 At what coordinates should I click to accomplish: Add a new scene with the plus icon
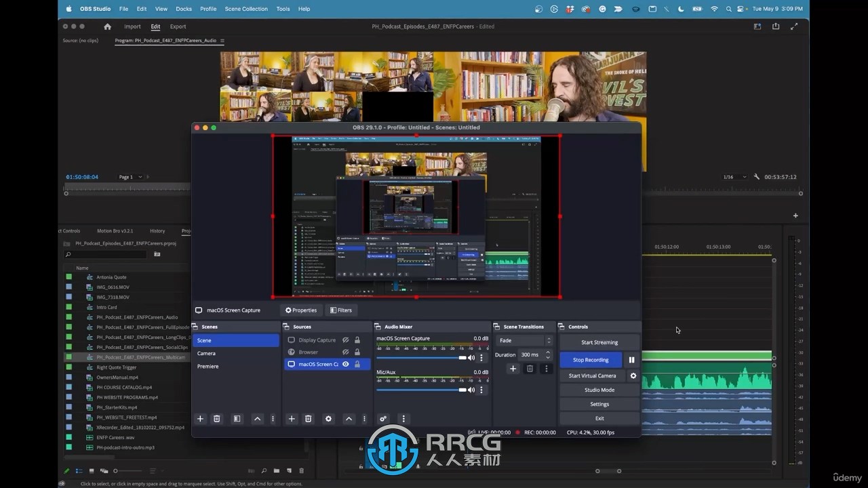[x=200, y=419]
